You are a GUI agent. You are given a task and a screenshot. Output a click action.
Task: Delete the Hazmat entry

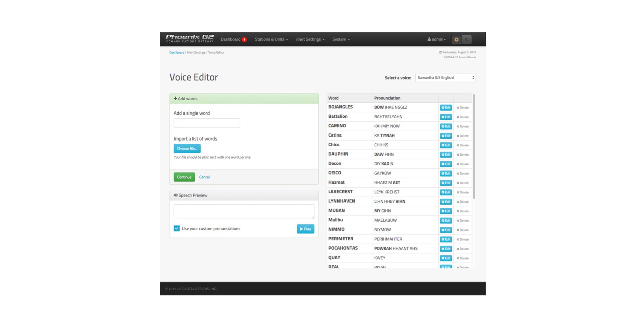pyautogui.click(x=462, y=183)
